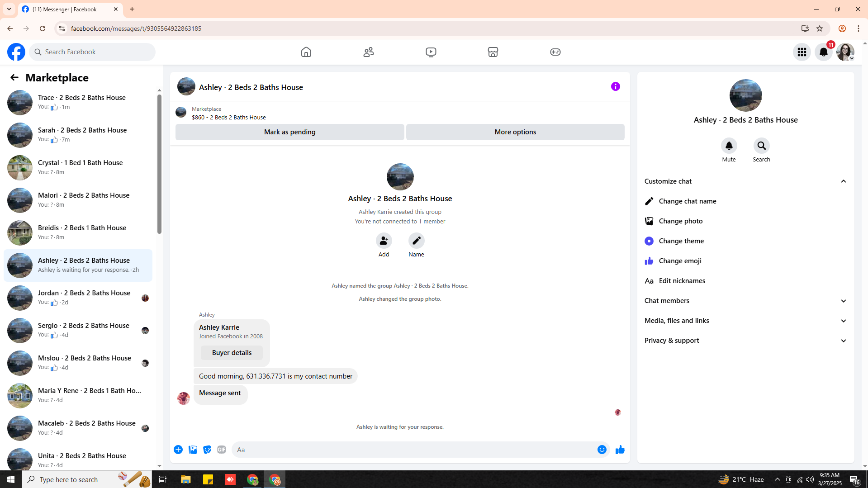Image resolution: width=868 pixels, height=488 pixels.
Task: Open the Jordan 2 Beds 2 Baths House chat
Action: point(78,298)
